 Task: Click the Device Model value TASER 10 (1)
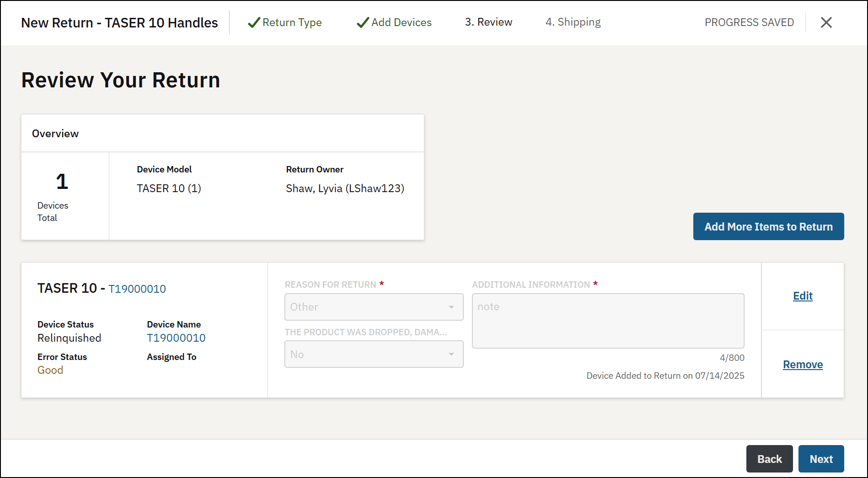pos(169,188)
